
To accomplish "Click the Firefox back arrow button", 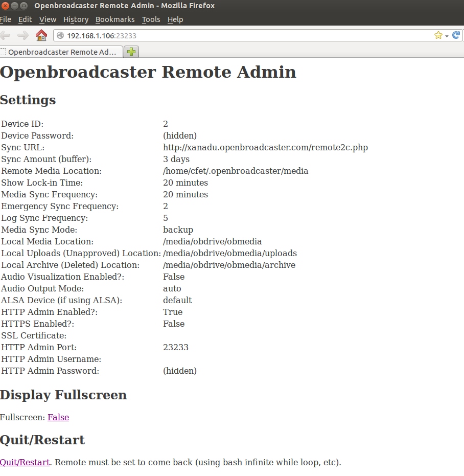I will click(x=5, y=35).
